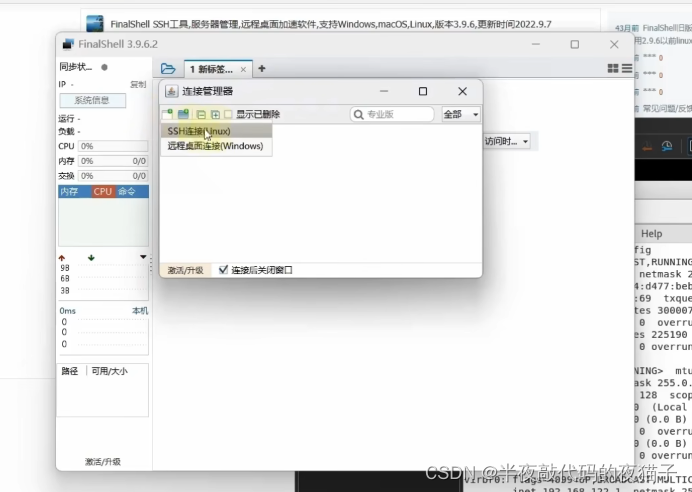Open the hamburger menu icon in FinalShell
692x492 pixels.
[x=627, y=68]
